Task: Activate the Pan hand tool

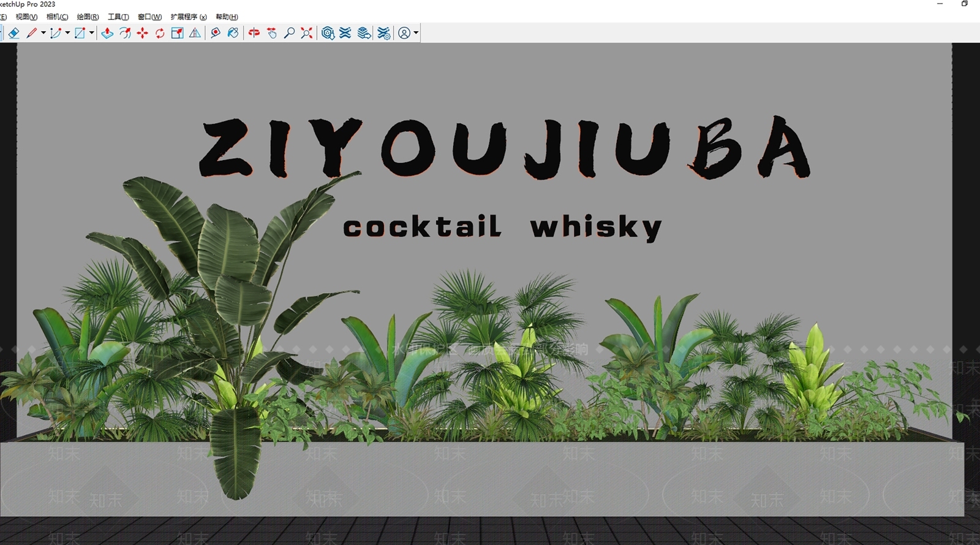Action: tap(272, 33)
